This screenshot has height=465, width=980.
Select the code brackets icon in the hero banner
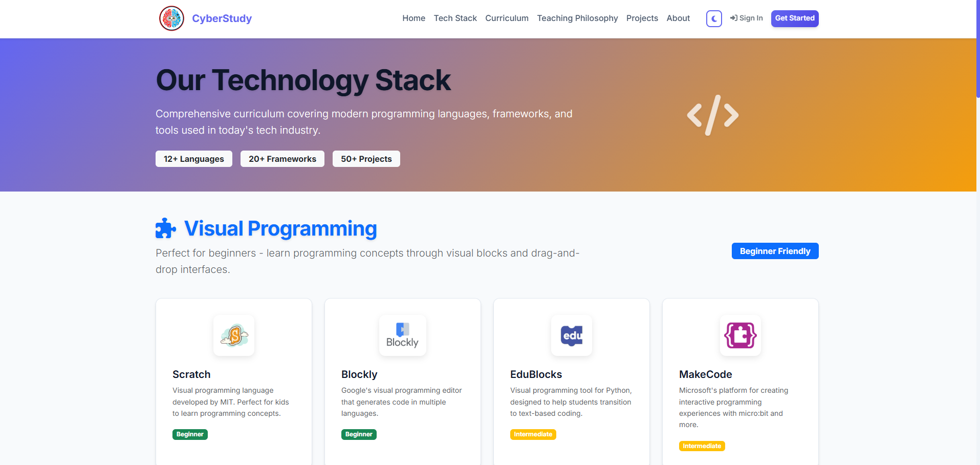712,115
